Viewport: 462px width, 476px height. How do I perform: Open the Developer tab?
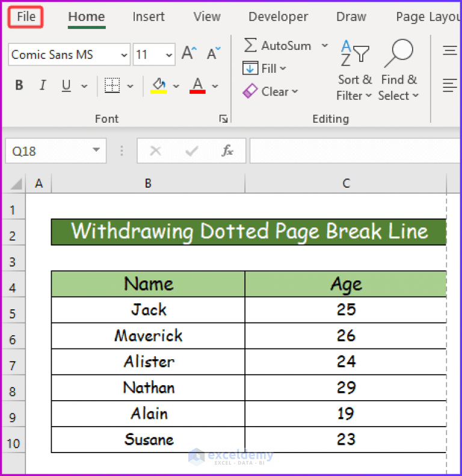point(278,17)
